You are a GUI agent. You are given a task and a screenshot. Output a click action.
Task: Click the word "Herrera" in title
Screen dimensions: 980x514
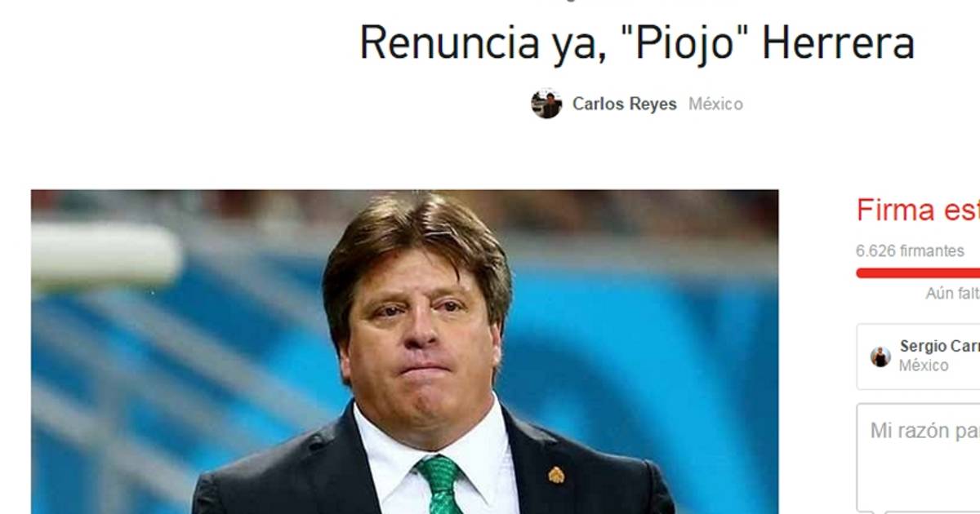pyautogui.click(x=838, y=43)
